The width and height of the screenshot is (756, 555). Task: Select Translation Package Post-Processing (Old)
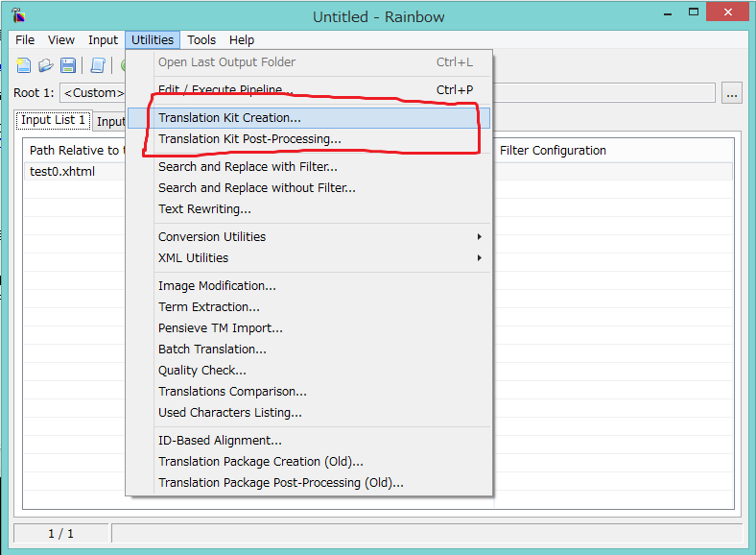pos(309,483)
